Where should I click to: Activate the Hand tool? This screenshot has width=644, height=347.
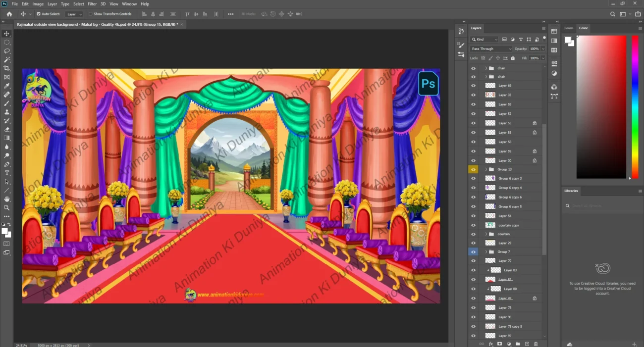pyautogui.click(x=7, y=199)
